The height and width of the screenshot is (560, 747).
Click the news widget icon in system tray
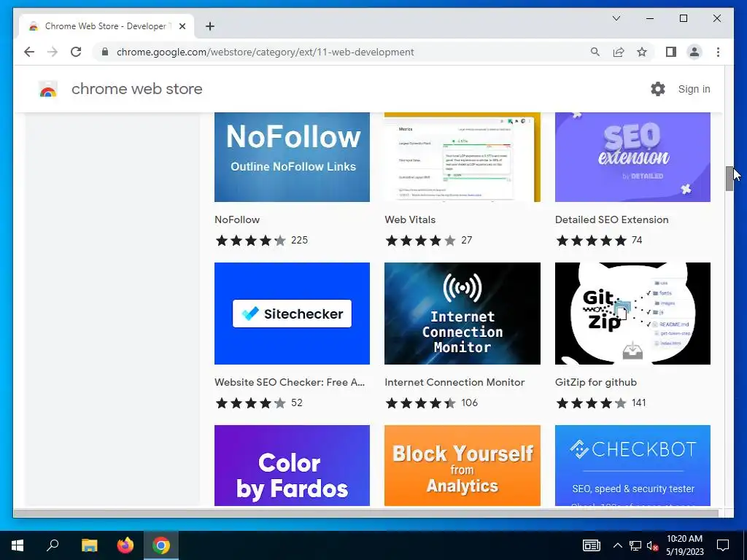tap(591, 545)
